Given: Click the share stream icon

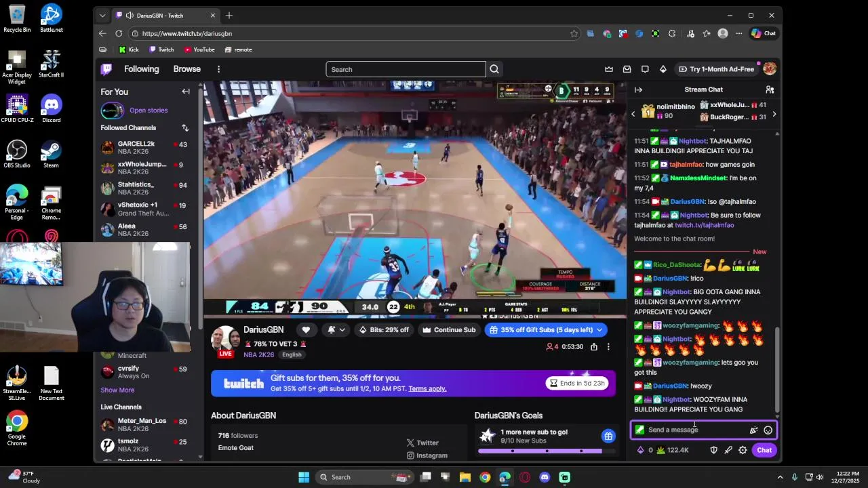Looking at the screenshot, I should (x=594, y=346).
